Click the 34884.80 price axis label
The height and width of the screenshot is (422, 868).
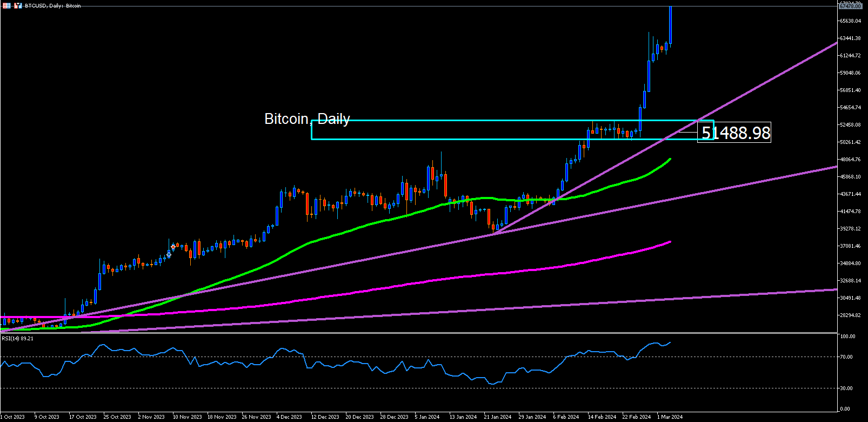[850, 263]
